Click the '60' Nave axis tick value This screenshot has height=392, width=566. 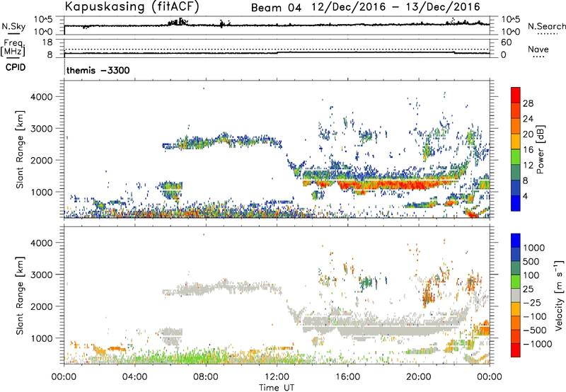click(x=506, y=42)
